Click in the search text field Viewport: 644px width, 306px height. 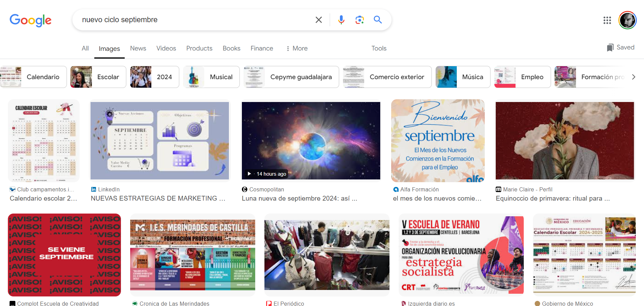(x=195, y=20)
